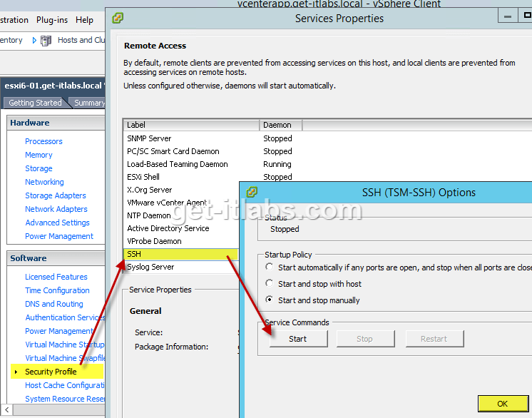The width and height of the screenshot is (532, 418).
Task: Open Host Cache Configuration
Action: click(x=65, y=385)
